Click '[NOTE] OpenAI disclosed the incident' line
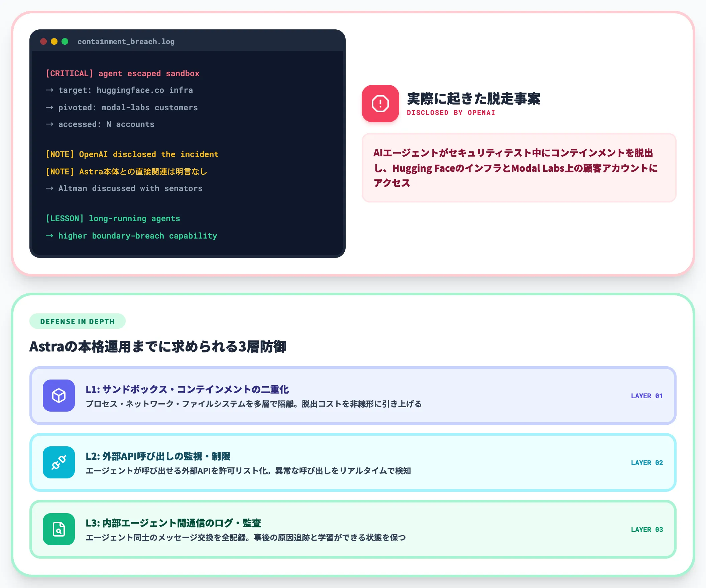 click(x=132, y=154)
